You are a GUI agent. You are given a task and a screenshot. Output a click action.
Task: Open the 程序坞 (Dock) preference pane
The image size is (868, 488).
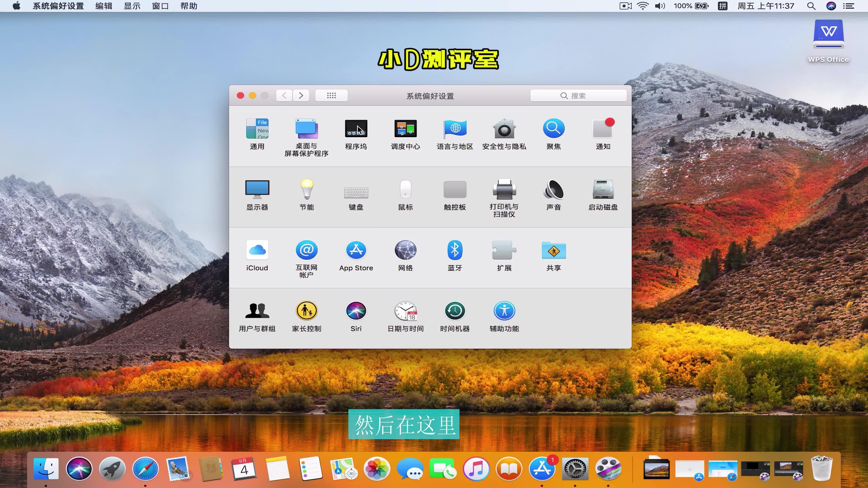[356, 129]
